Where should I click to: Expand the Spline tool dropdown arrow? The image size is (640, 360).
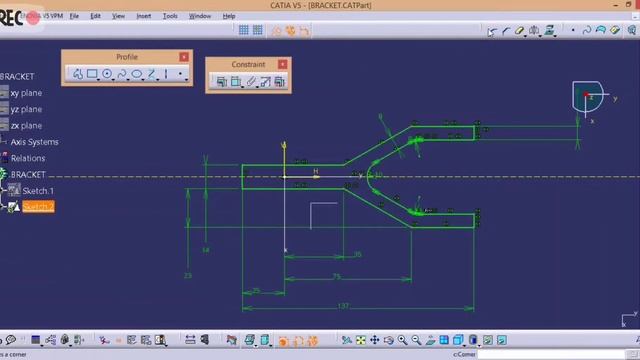tap(128, 80)
